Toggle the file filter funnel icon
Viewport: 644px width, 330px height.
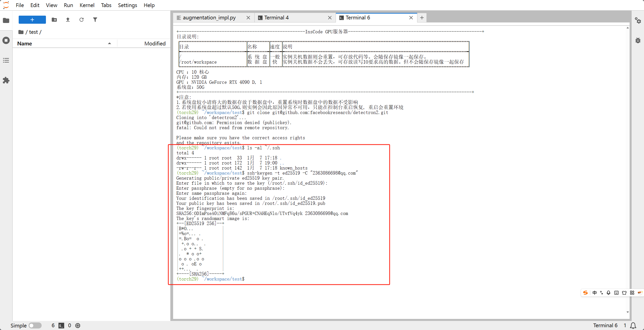pyautogui.click(x=95, y=20)
